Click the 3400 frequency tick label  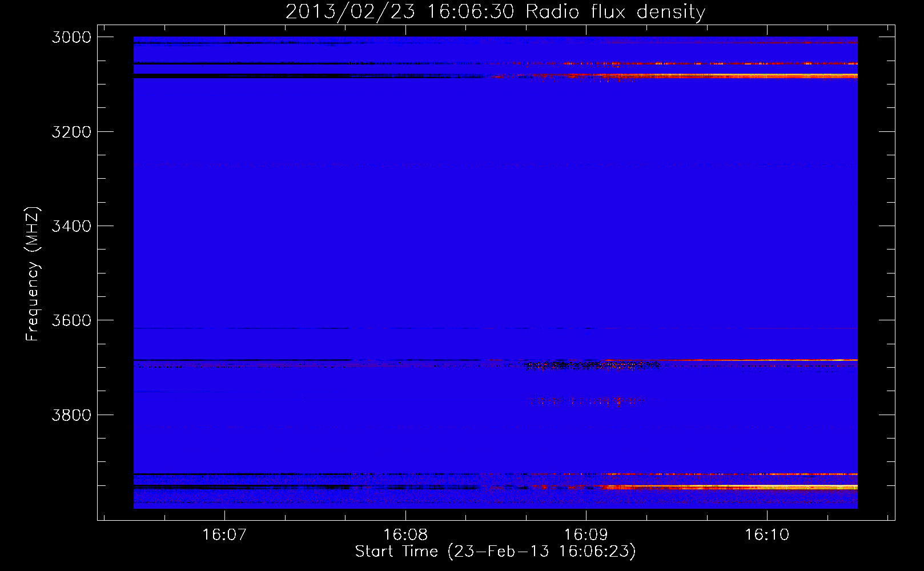[x=71, y=226]
